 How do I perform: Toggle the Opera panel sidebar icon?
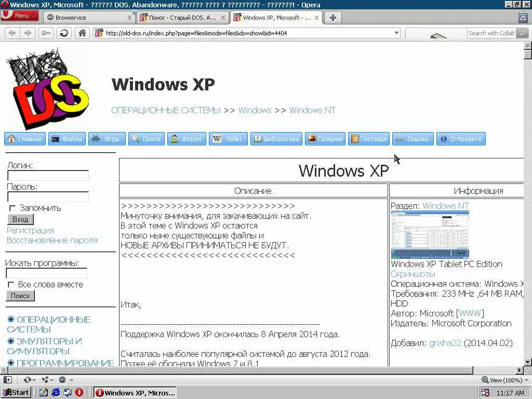(7, 380)
